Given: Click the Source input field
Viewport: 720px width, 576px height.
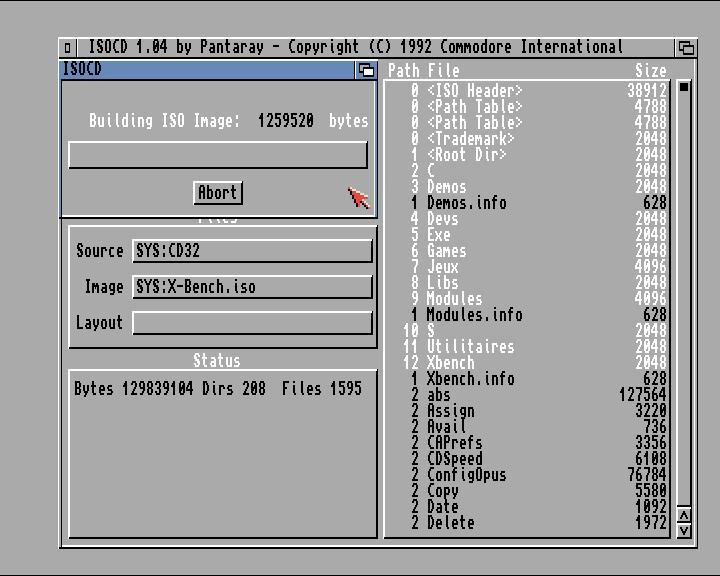Looking at the screenshot, I should click(252, 251).
